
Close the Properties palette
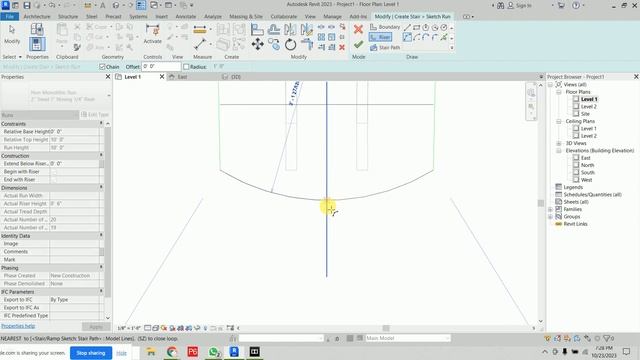(108, 77)
